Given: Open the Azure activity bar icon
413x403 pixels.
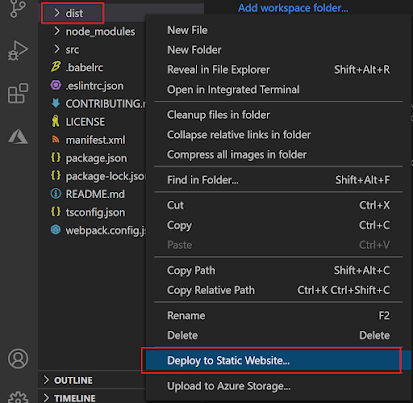Looking at the screenshot, I should tap(18, 137).
